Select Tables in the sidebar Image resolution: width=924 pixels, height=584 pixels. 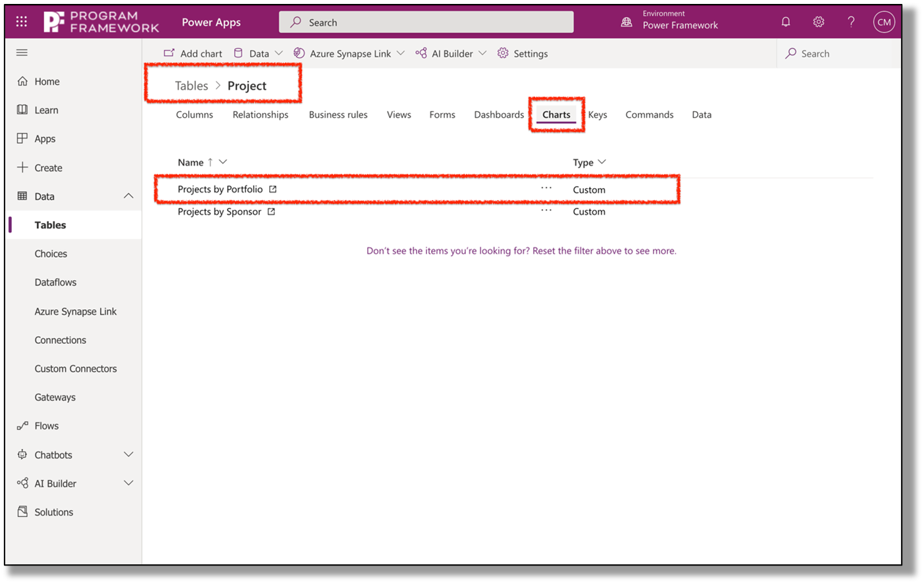point(73,225)
